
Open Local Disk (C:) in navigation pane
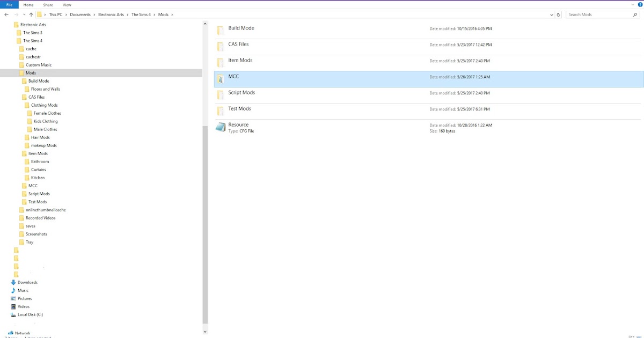[x=30, y=314]
